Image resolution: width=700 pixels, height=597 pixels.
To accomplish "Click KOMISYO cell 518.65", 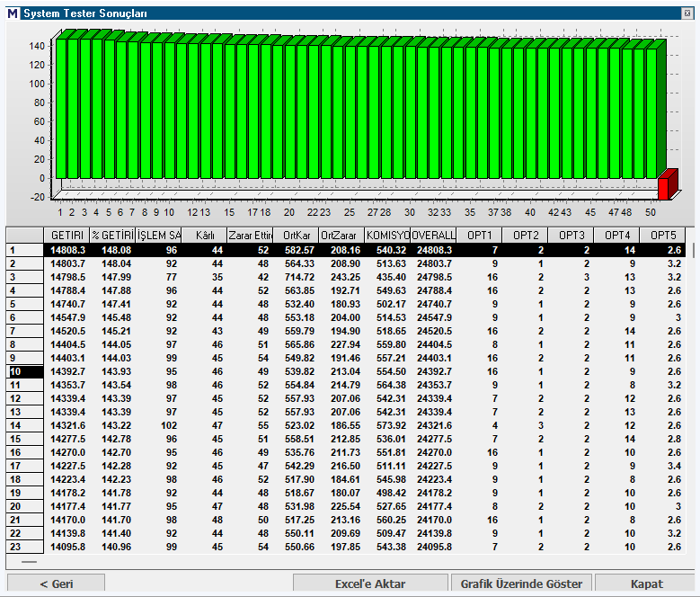I will [387, 331].
